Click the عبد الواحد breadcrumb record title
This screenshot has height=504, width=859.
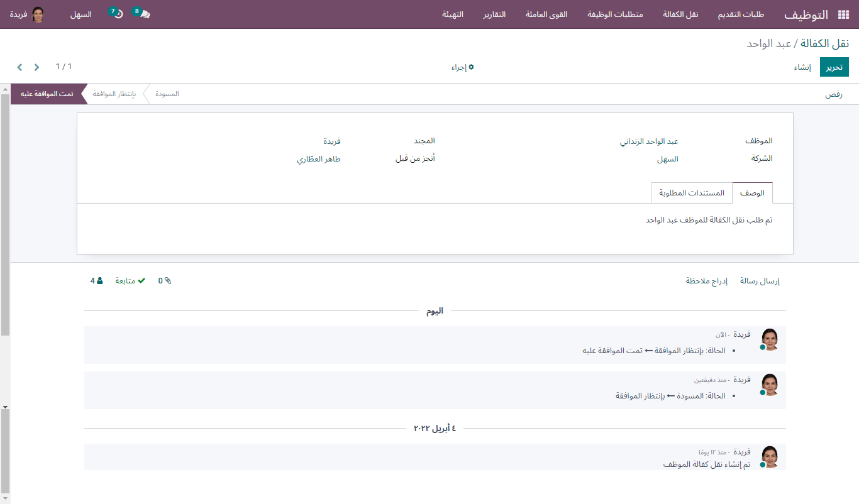point(769,43)
